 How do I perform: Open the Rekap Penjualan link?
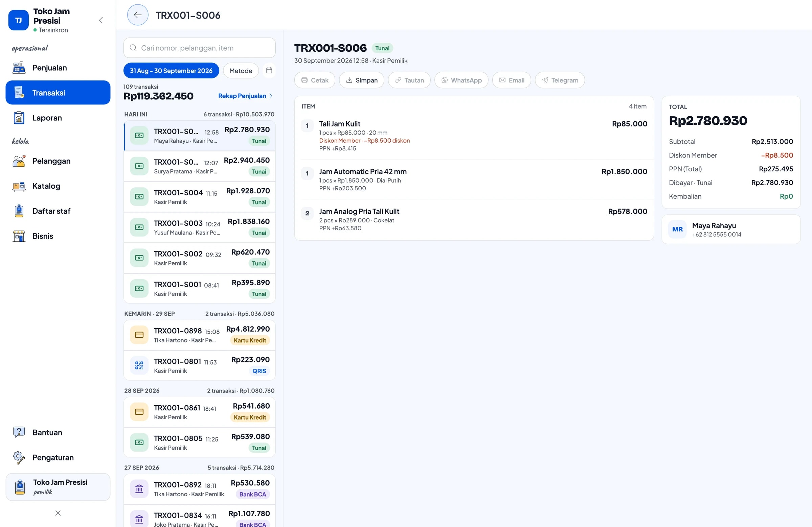click(245, 96)
